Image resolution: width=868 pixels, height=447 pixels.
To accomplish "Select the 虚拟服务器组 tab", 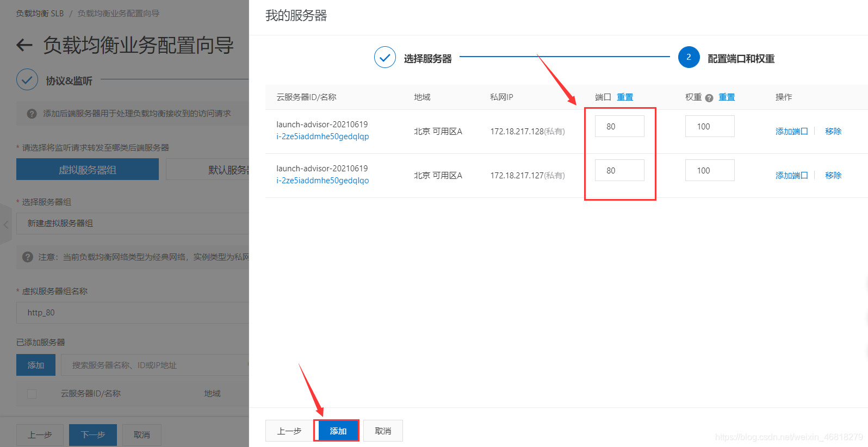I will pyautogui.click(x=88, y=169).
